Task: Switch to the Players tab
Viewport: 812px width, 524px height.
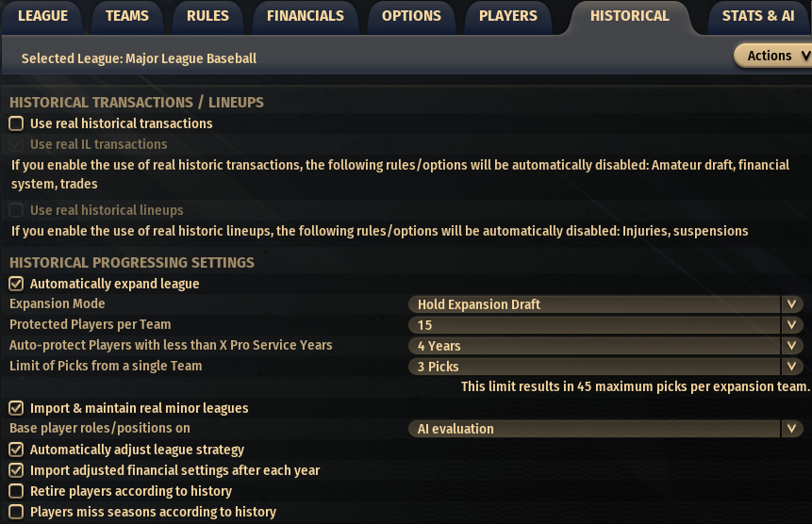Action: click(x=507, y=16)
